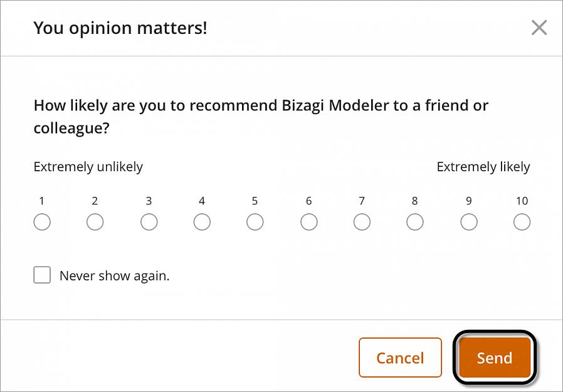Select rating 1 radio button
563x392 pixels.
(42, 222)
